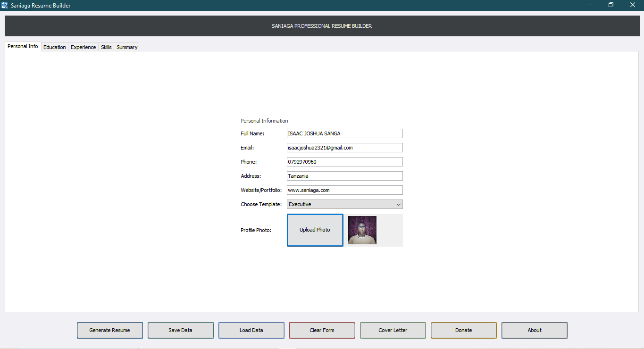This screenshot has width=644, height=349.
Task: Click the Generate Resume button
Action: click(110, 330)
